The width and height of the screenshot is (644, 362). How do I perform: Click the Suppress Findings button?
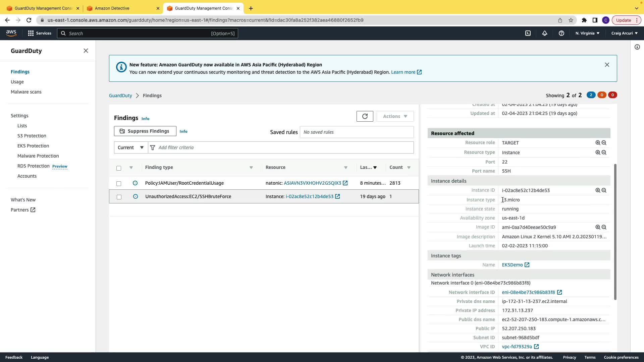tap(145, 131)
